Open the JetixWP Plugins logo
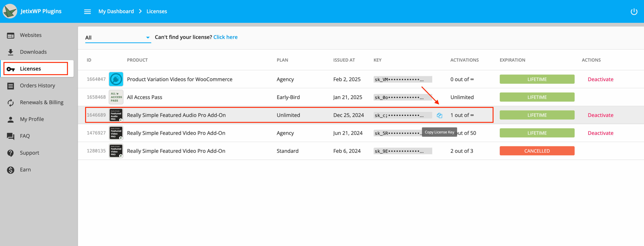This screenshot has height=246, width=644. (x=10, y=11)
